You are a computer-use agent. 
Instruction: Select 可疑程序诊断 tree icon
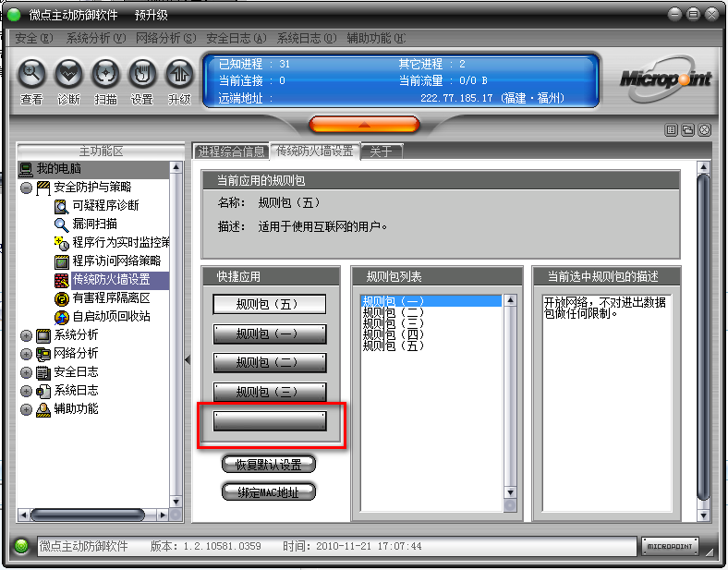click(61, 206)
